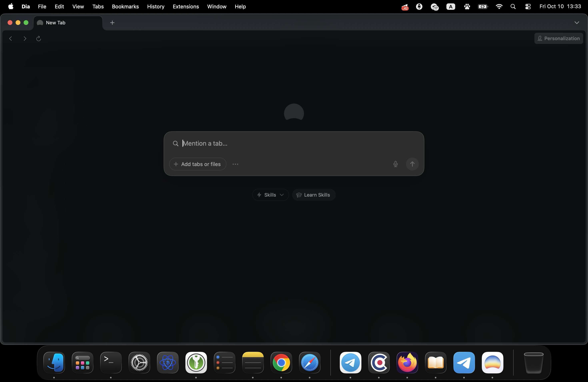The image size is (588, 382).
Task: Open a new tab with plus icon
Action: click(112, 23)
